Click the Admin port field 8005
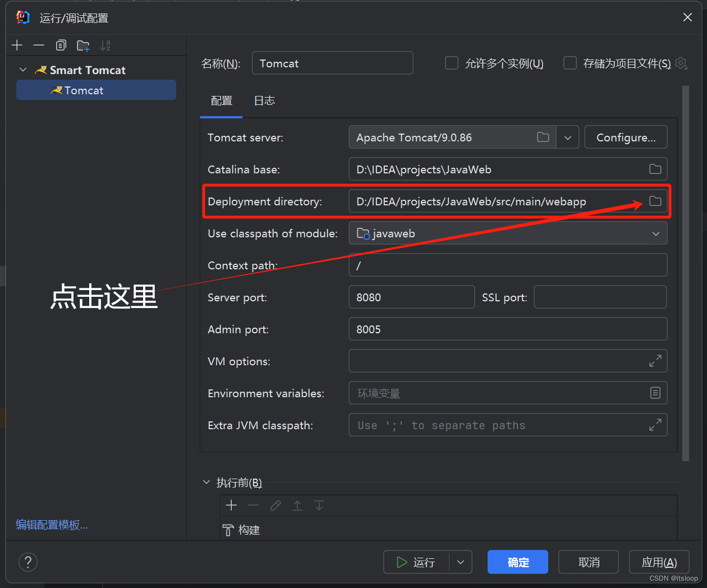The width and height of the screenshot is (707, 588). (508, 329)
